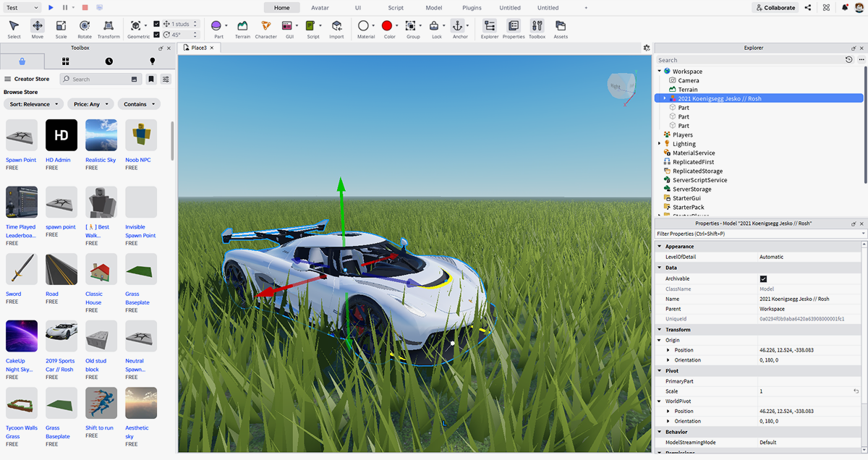Switch to the Script ribbon tab
This screenshot has height=460, width=868.
(396, 7)
